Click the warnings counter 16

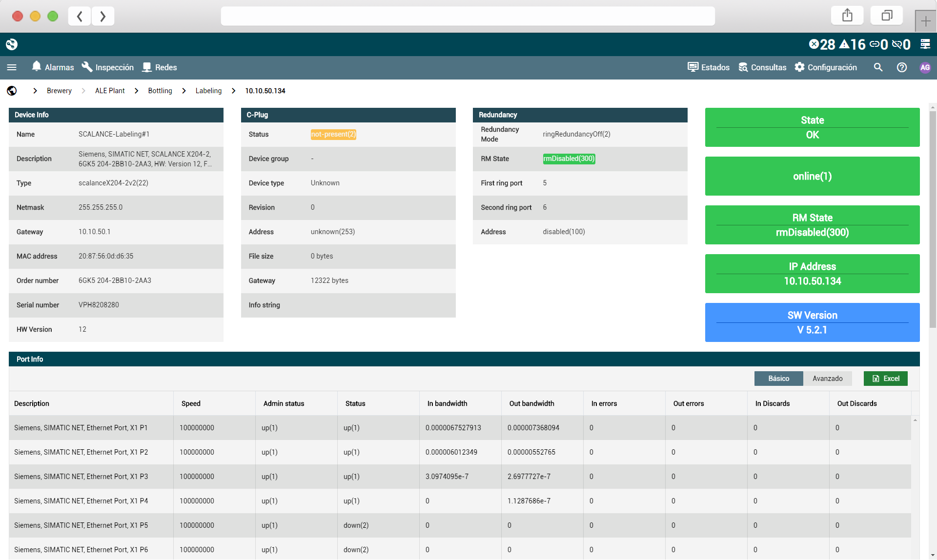852,44
